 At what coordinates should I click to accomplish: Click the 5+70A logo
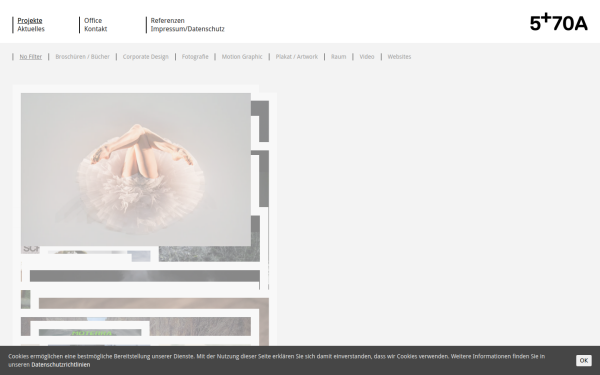coord(558,23)
